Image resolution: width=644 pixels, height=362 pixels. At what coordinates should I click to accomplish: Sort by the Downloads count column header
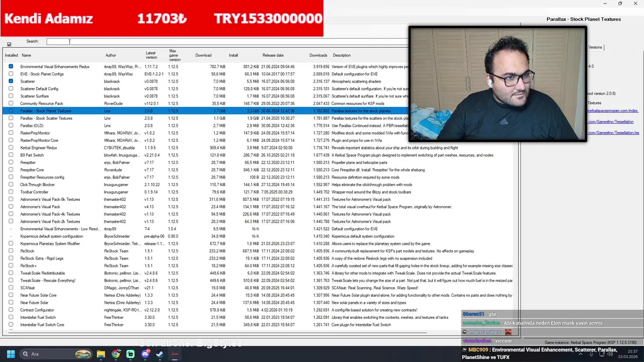click(x=318, y=55)
